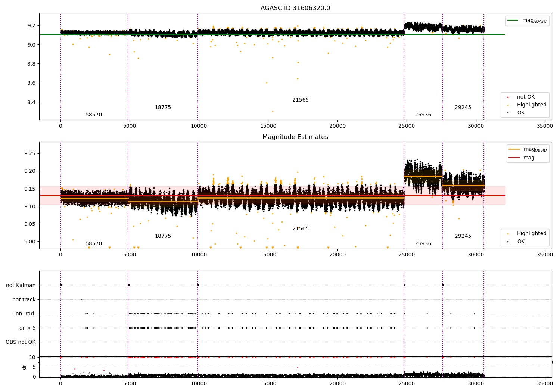Screen dimensions: 560x392
Task: Click the OBSID label 21565 in the top plot
Action: (x=301, y=100)
